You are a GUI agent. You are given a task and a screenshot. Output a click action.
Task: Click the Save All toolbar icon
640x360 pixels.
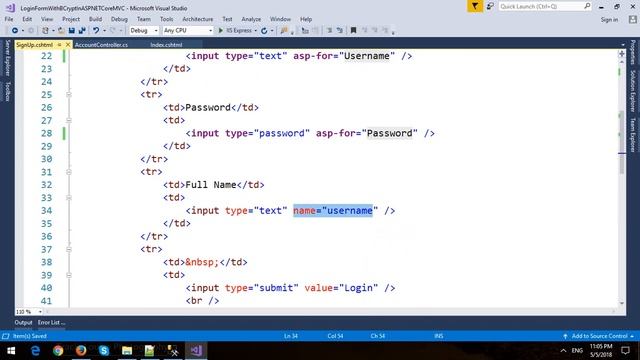pyautogui.click(x=82, y=31)
